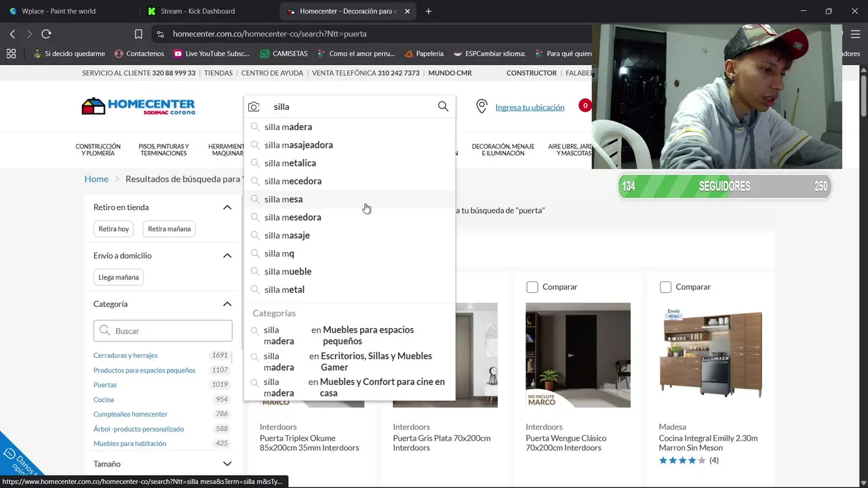This screenshot has width=868, height=488.
Task: Click the camera image-search icon
Action: pyautogui.click(x=254, y=106)
